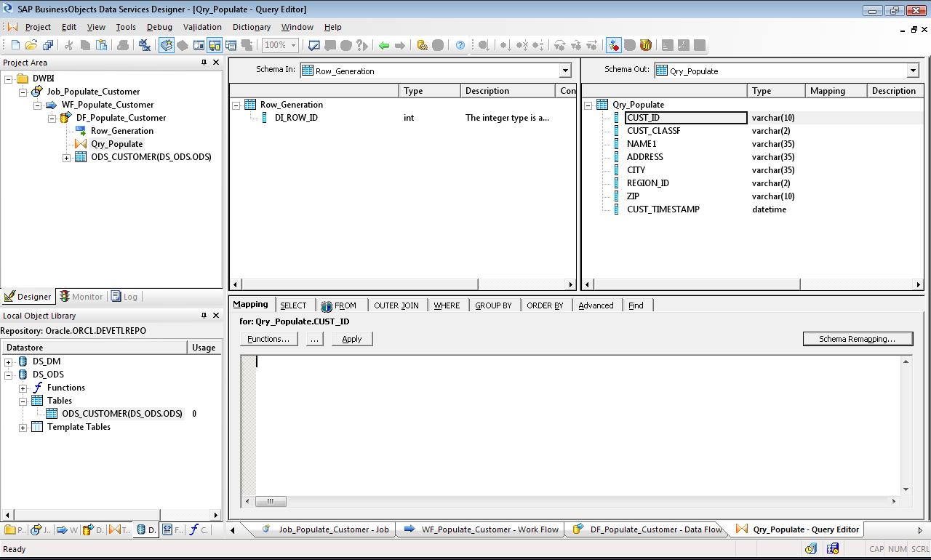Click the Cut scissors toolbar icon
The image size is (931, 560).
click(x=69, y=45)
